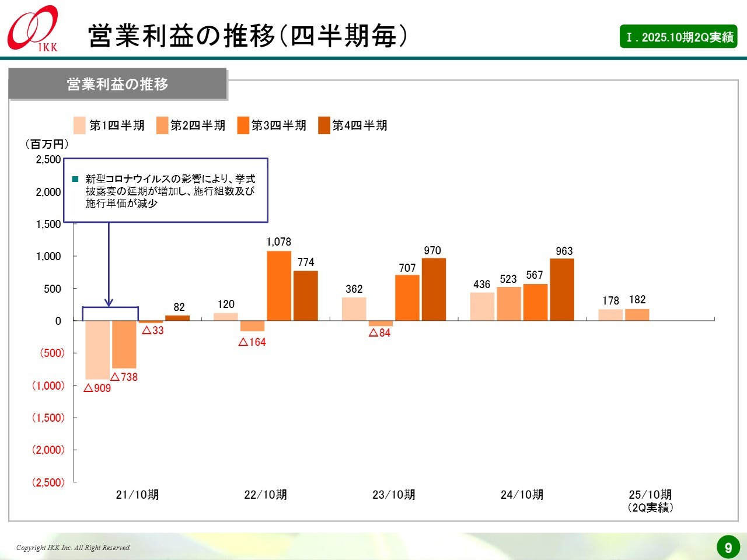The width and height of the screenshot is (747, 560).
Task: Click the 963 bar in 24/10期
Action: pyautogui.click(x=562, y=290)
